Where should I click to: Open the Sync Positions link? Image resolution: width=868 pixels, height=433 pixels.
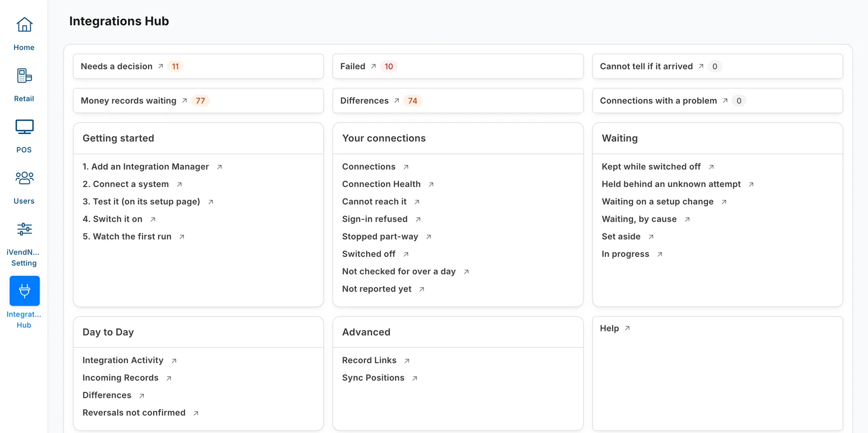pyautogui.click(x=373, y=378)
